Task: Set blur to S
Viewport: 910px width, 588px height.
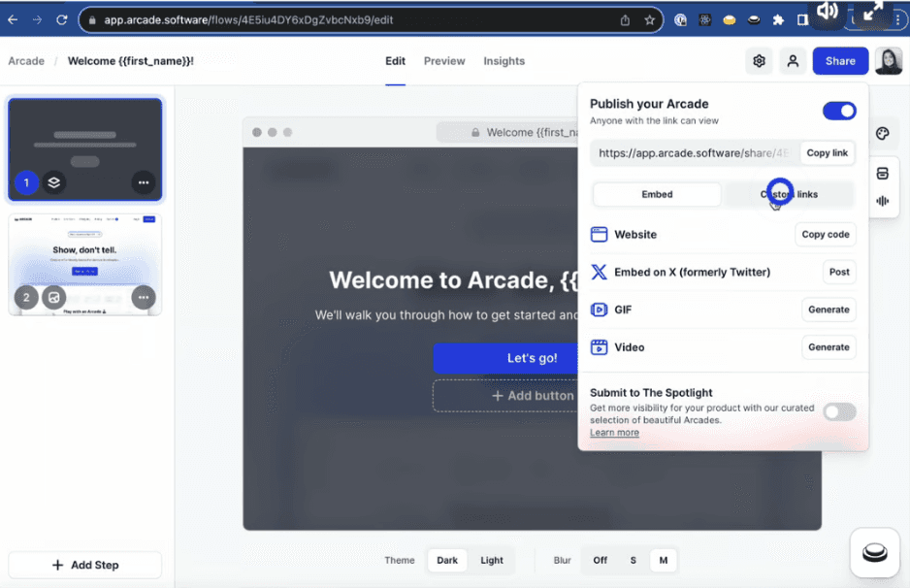Action: click(x=634, y=560)
